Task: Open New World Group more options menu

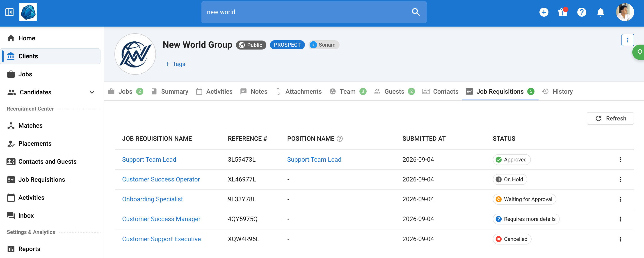Action: point(627,40)
